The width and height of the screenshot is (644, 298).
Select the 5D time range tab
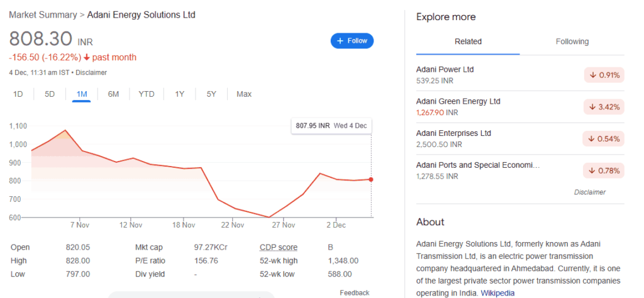50,94
